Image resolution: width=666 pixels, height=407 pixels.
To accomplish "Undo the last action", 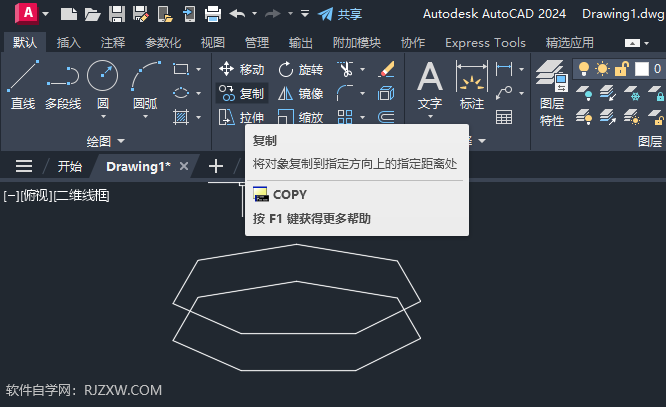I will pyautogui.click(x=237, y=14).
